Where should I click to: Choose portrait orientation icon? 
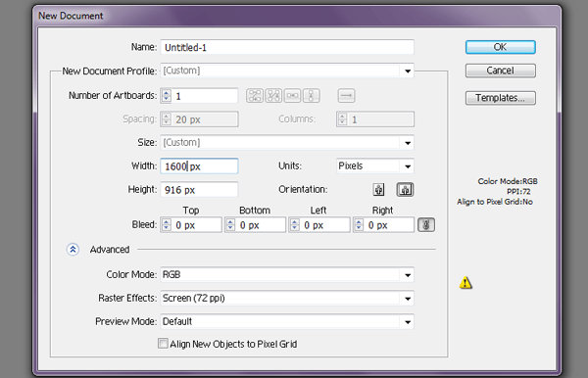coord(378,190)
